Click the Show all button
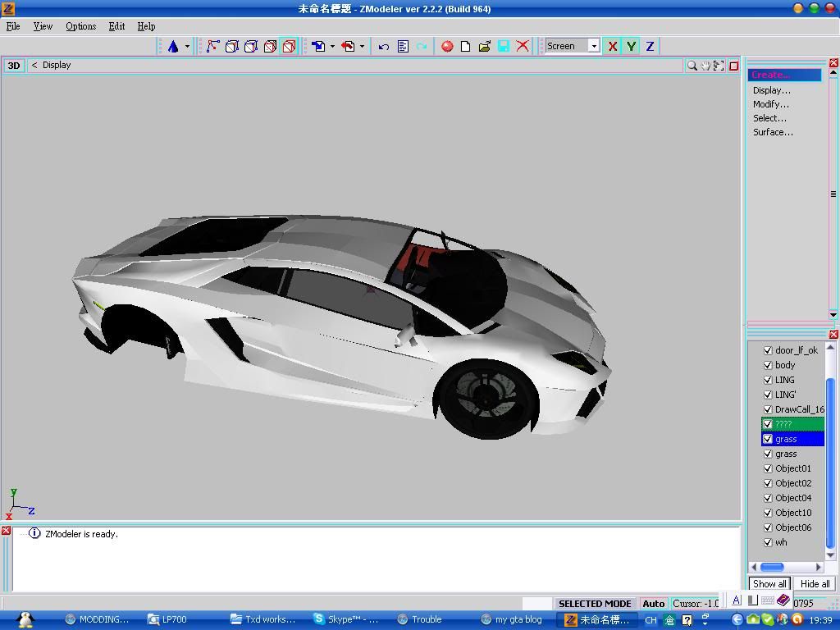Viewport: 840px width, 630px height. click(769, 584)
